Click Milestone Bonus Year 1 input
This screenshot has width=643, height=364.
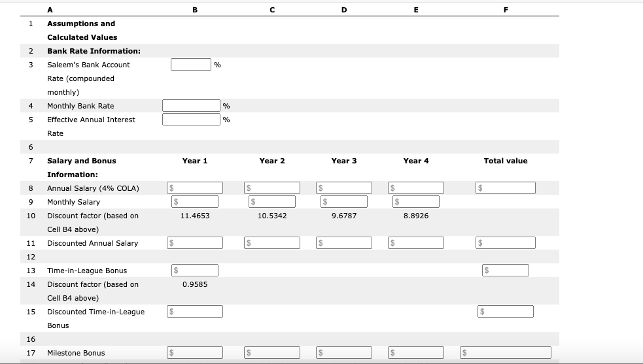pyautogui.click(x=195, y=352)
